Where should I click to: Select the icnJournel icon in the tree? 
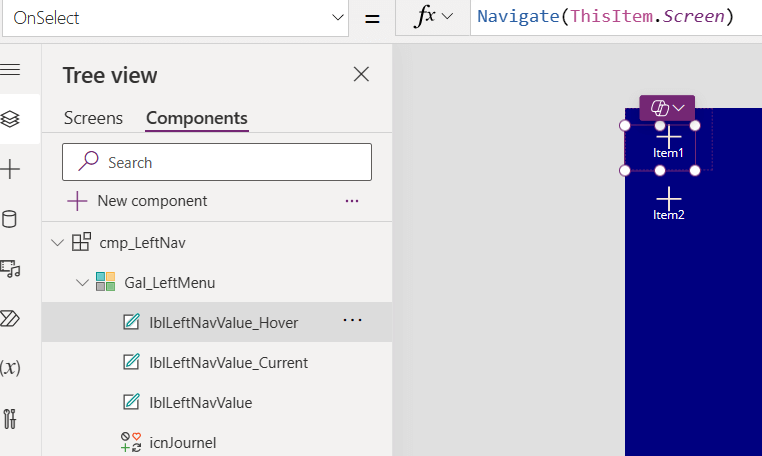pyautogui.click(x=182, y=442)
